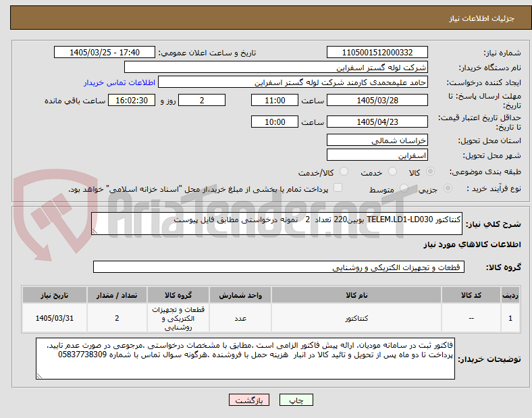Click the deadline time field 11:00
This screenshot has height=418, width=532.
coord(275,101)
